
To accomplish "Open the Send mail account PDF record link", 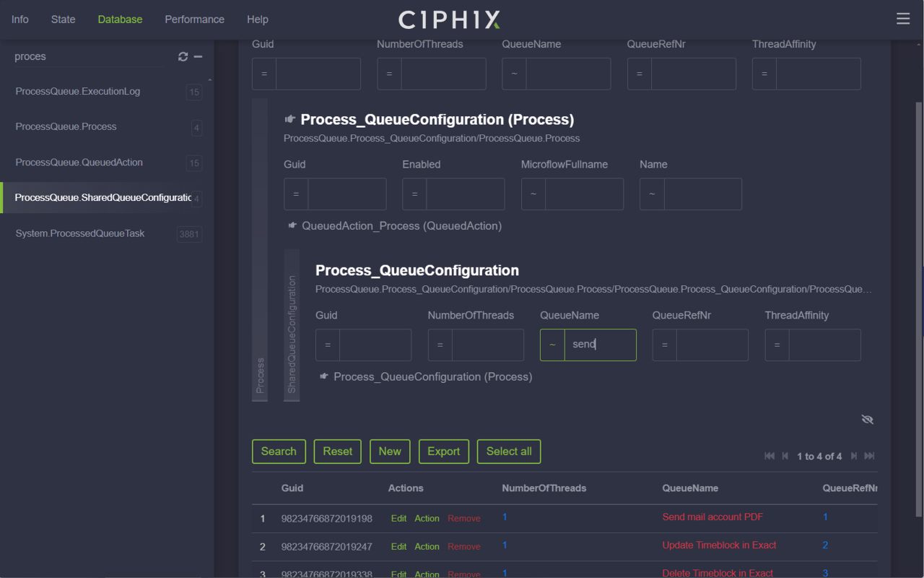I will pyautogui.click(x=712, y=517).
